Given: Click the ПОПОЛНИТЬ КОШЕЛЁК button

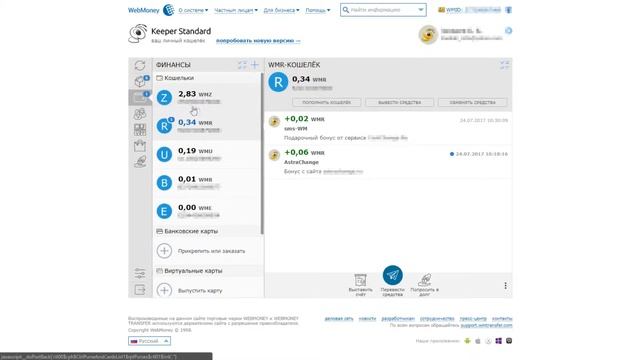Looking at the screenshot, I should (327, 102).
